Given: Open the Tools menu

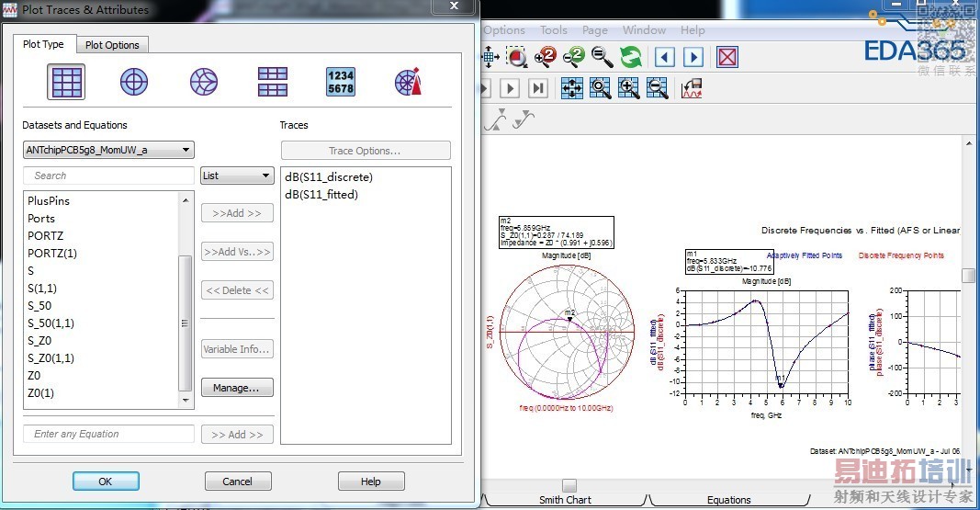Looking at the screenshot, I should point(553,30).
